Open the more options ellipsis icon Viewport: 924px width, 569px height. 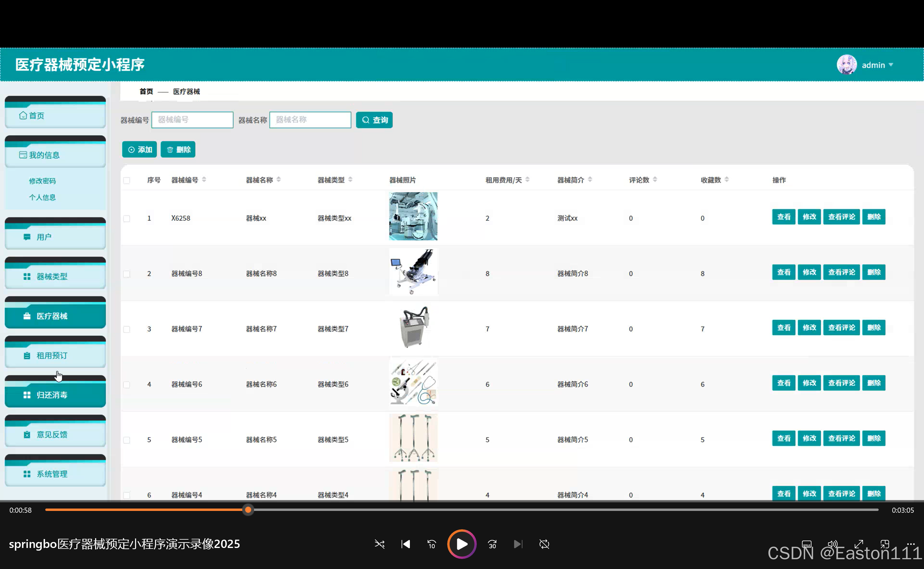910,544
